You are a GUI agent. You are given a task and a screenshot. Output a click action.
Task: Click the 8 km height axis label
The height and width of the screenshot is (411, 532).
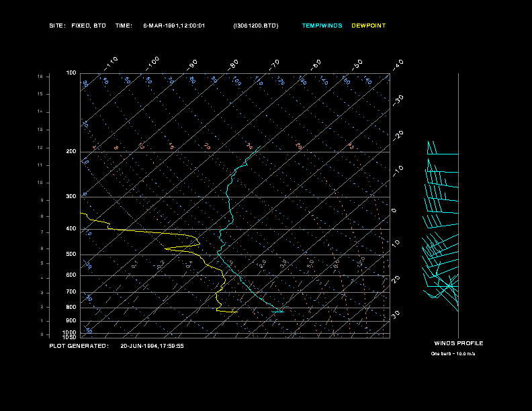click(x=42, y=216)
